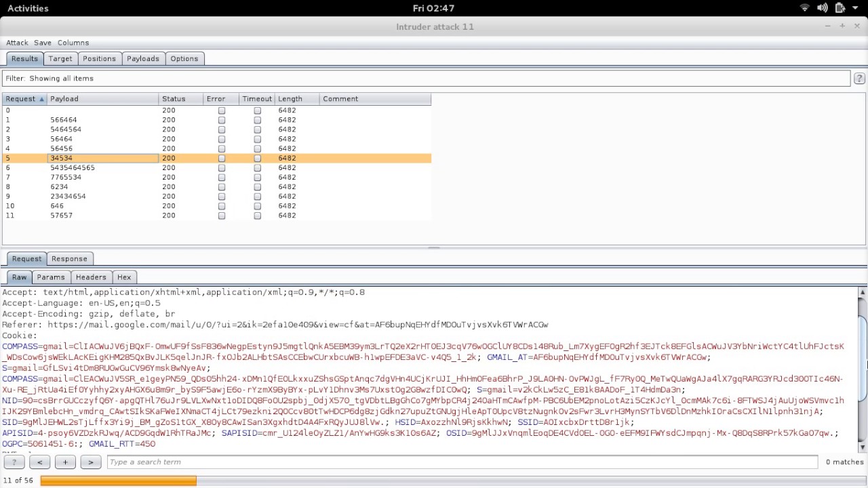Sort by Timeout column header
The width and height of the screenshot is (868, 488).
257,99
